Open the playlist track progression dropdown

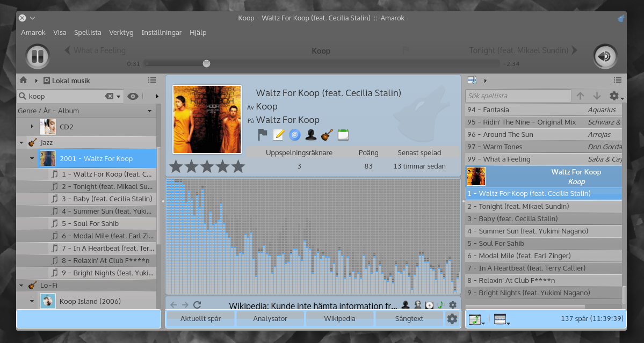click(x=477, y=319)
